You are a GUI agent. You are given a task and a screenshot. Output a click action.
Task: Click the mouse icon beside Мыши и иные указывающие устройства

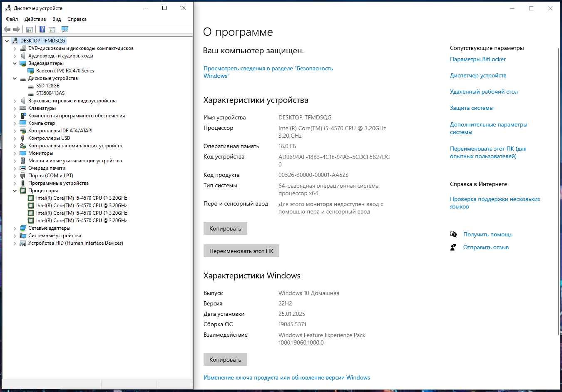[23, 161]
